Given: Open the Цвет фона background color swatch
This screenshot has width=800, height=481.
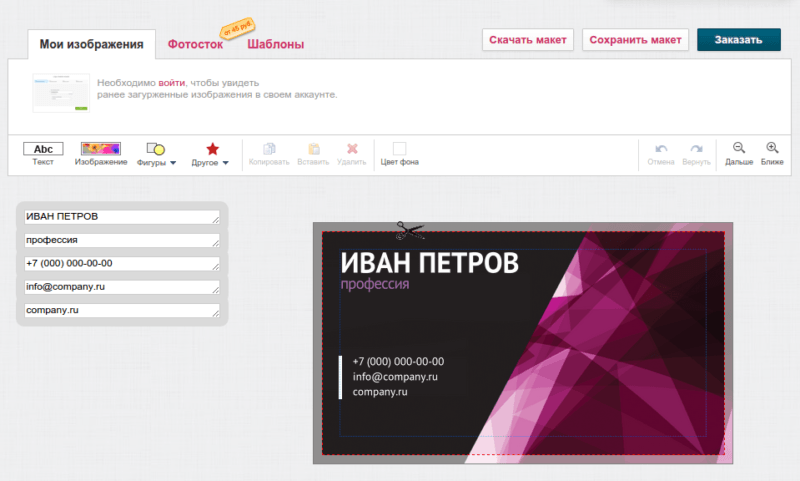Looking at the screenshot, I should tap(399, 148).
